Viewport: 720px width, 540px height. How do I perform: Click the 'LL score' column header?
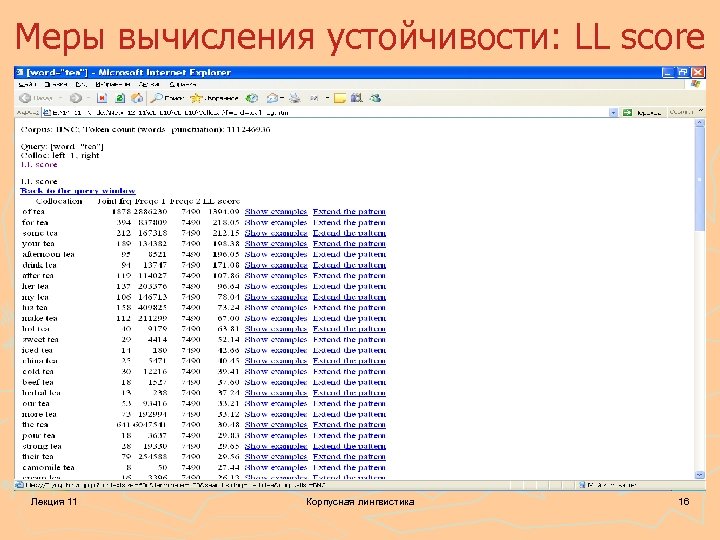[221, 201]
